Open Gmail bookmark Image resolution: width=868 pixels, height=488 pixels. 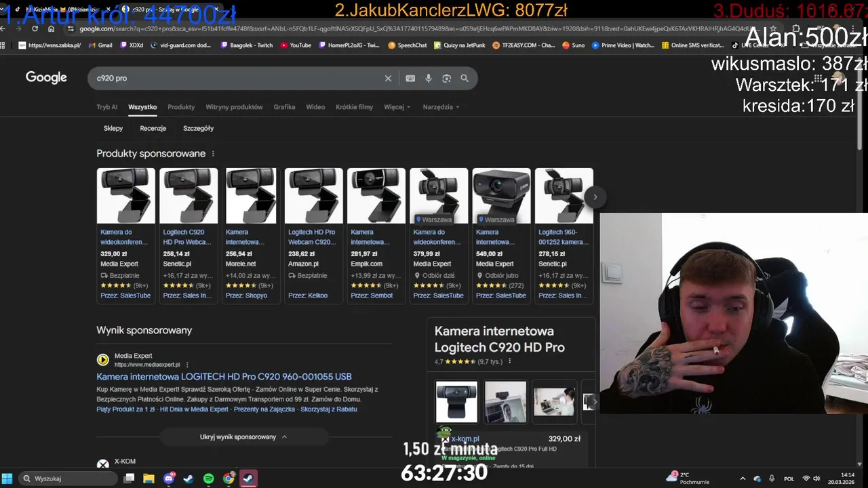click(100, 45)
